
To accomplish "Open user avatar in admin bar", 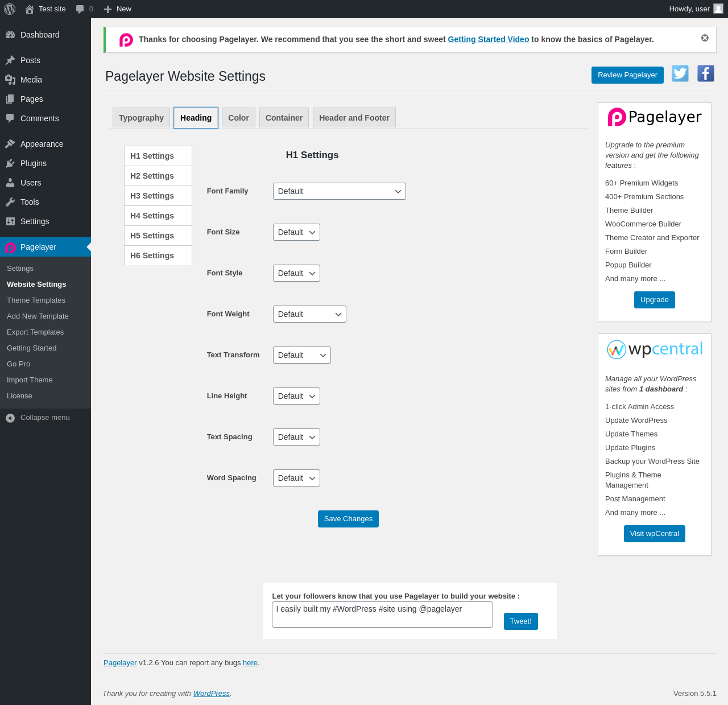I will pyautogui.click(x=718, y=9).
